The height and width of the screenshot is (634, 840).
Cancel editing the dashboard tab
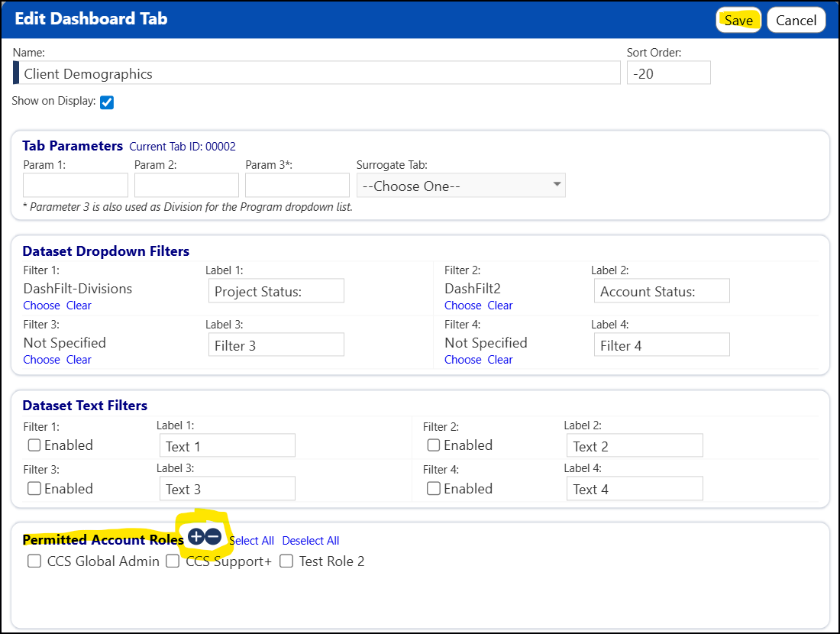[796, 21]
